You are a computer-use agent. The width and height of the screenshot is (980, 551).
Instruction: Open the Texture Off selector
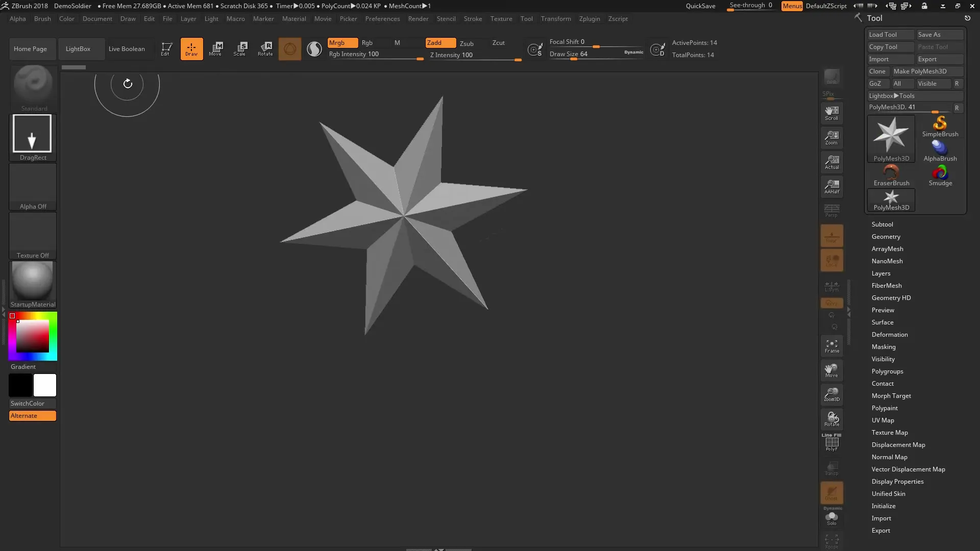(33, 235)
